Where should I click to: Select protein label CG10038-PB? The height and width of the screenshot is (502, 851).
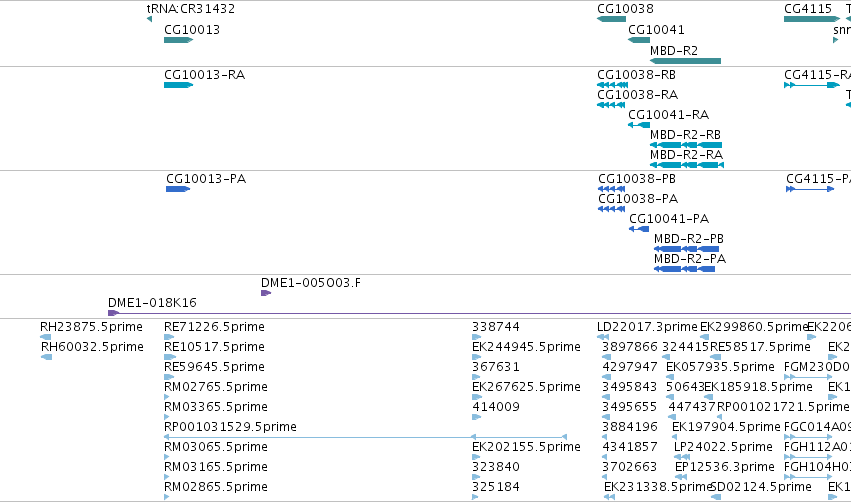[x=637, y=179]
